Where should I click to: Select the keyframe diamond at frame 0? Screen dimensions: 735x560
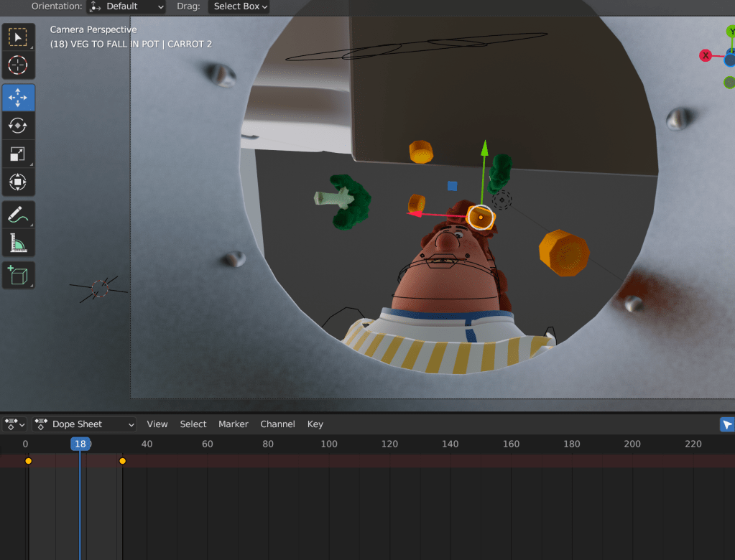28,461
